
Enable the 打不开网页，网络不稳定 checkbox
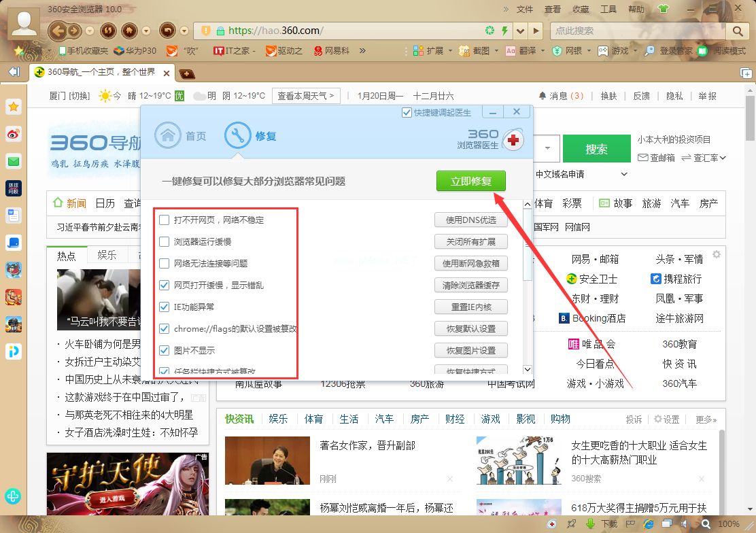163,219
